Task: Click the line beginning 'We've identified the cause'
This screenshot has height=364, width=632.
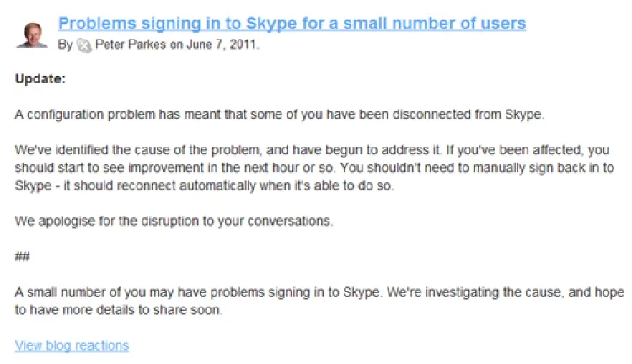Action: click(x=312, y=150)
